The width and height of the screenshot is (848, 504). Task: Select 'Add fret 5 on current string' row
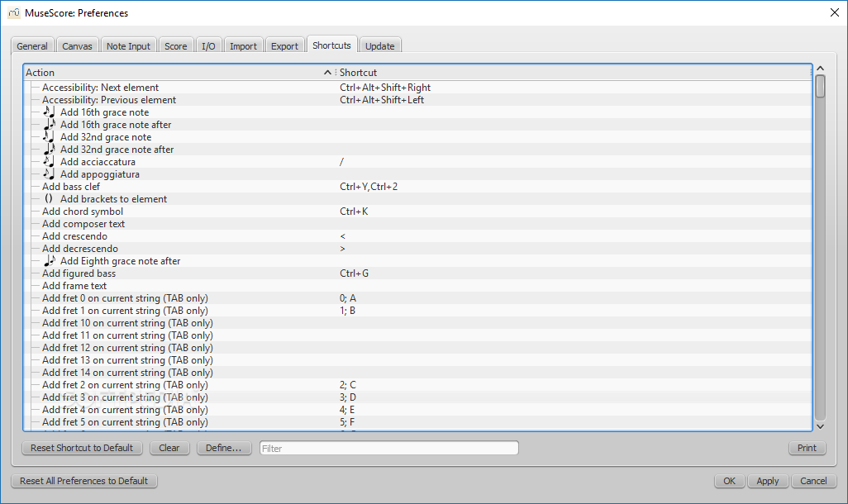417,422
